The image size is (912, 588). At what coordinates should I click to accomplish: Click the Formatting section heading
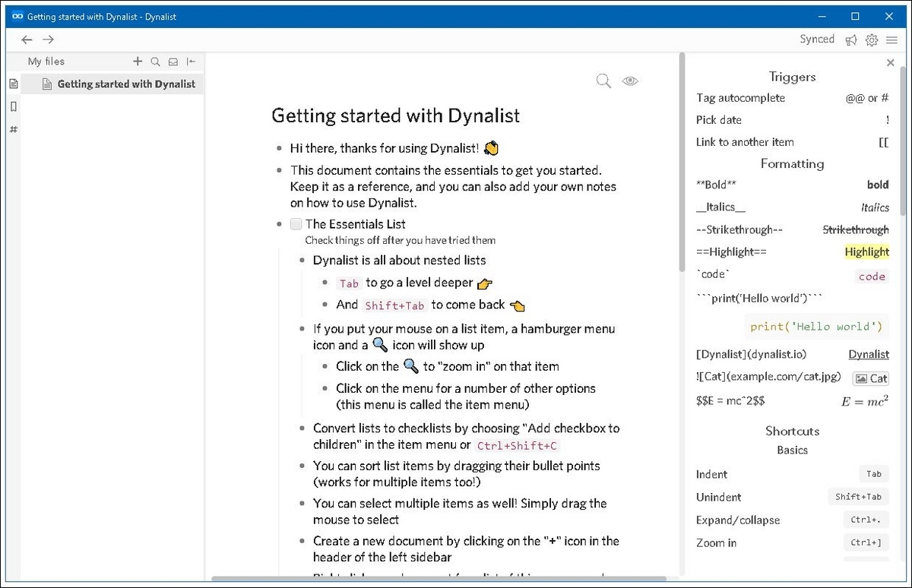pyautogui.click(x=792, y=163)
